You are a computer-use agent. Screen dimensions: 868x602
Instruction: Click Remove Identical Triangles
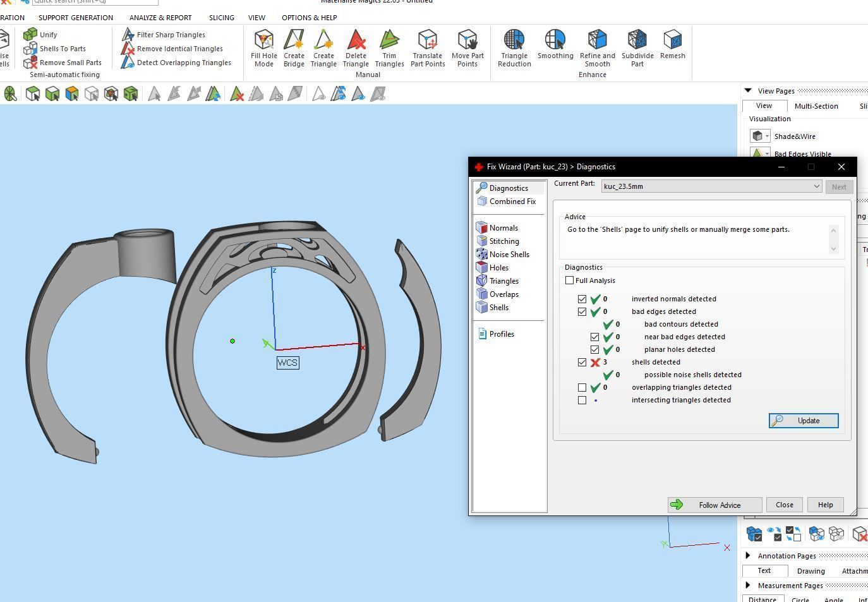click(172, 49)
